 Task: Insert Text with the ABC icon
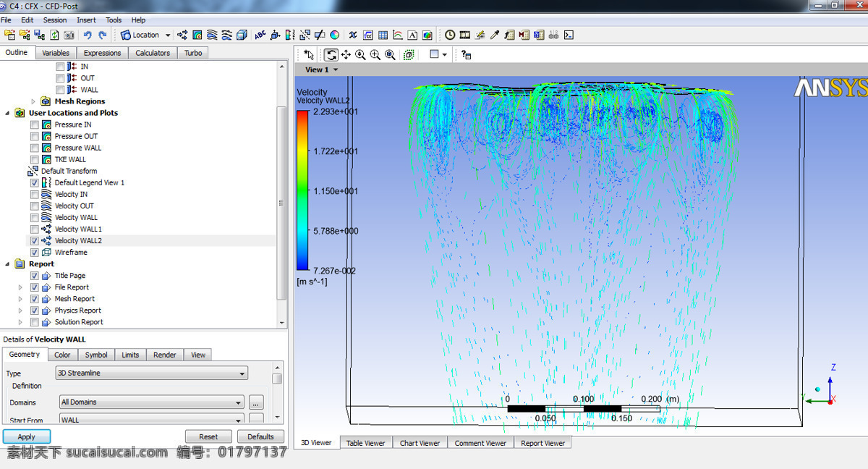pyautogui.click(x=260, y=35)
